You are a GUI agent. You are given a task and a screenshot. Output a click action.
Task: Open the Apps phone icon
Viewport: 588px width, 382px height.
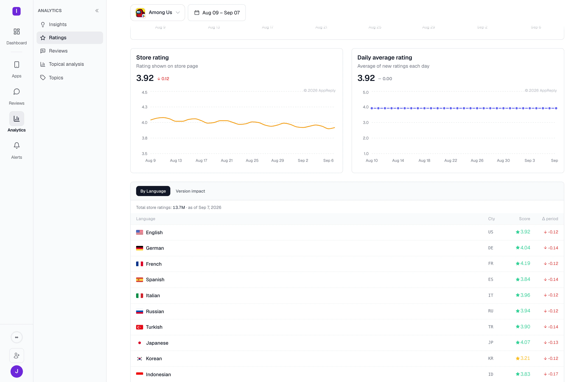(17, 65)
